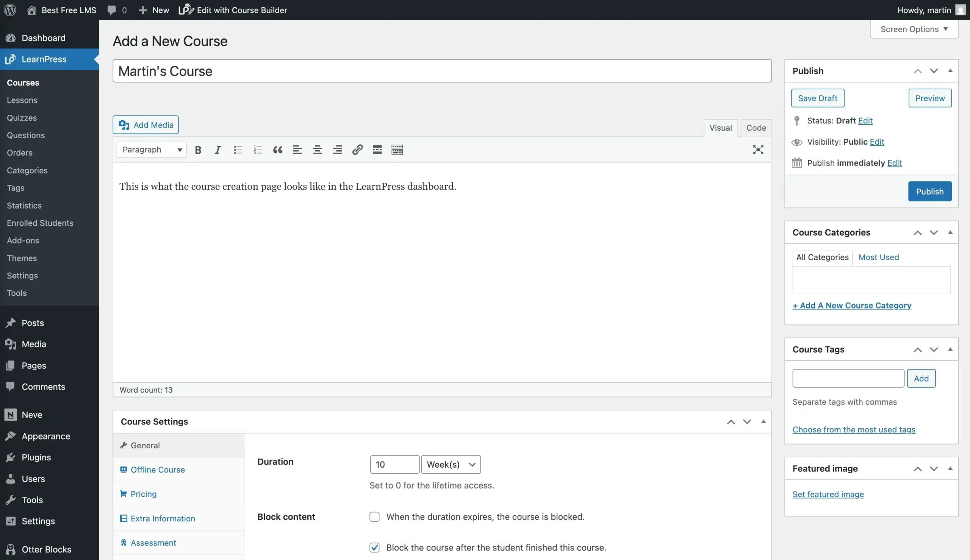970x560 pixels.
Task: Open Otter Blocks menu
Action: point(49,549)
